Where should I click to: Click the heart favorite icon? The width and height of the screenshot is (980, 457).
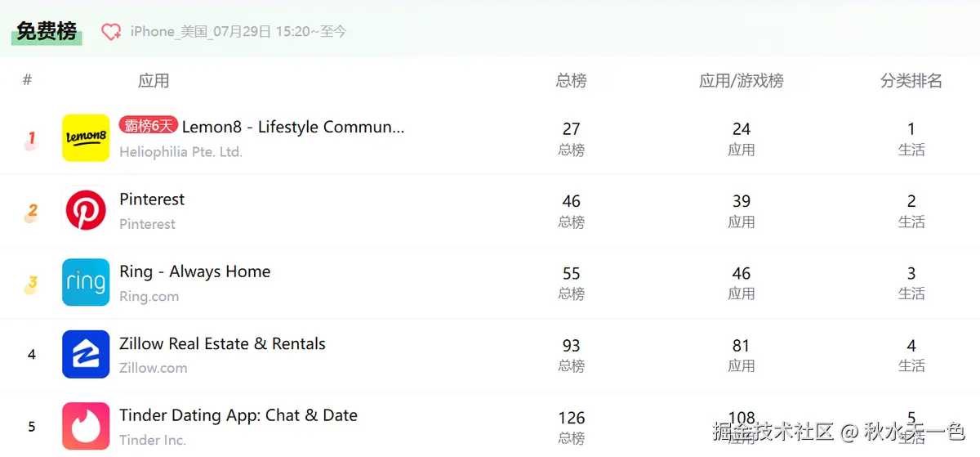pos(111,32)
